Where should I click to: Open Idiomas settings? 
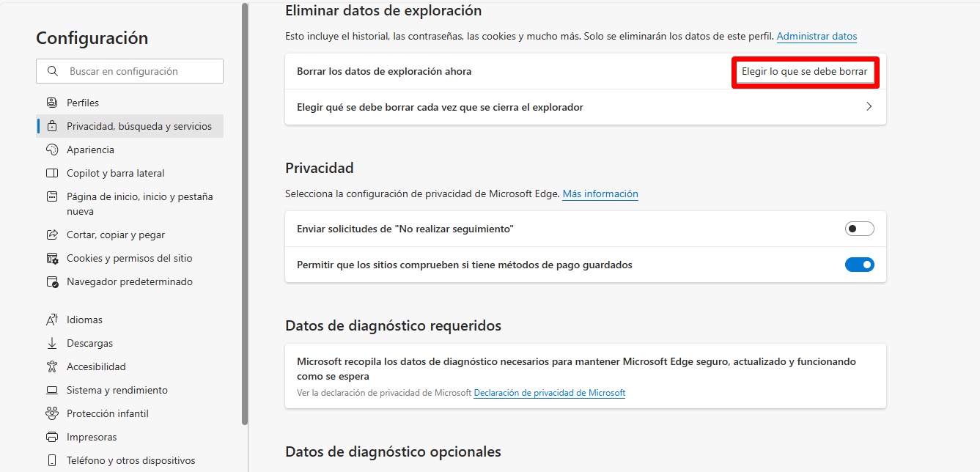coord(130,320)
